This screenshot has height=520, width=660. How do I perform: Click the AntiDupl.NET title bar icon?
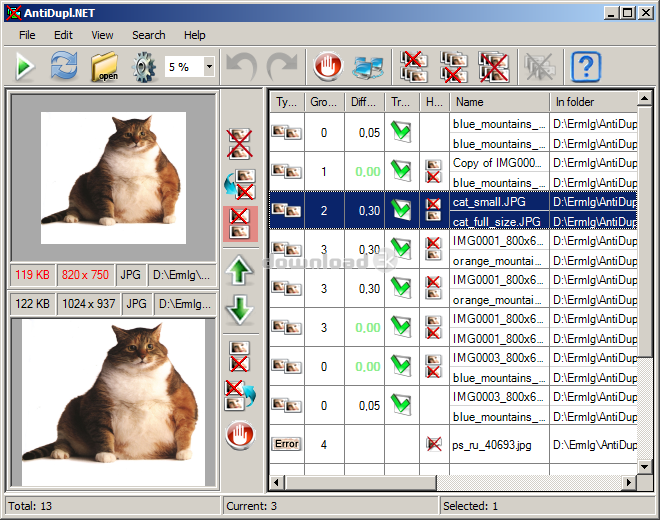(13, 13)
